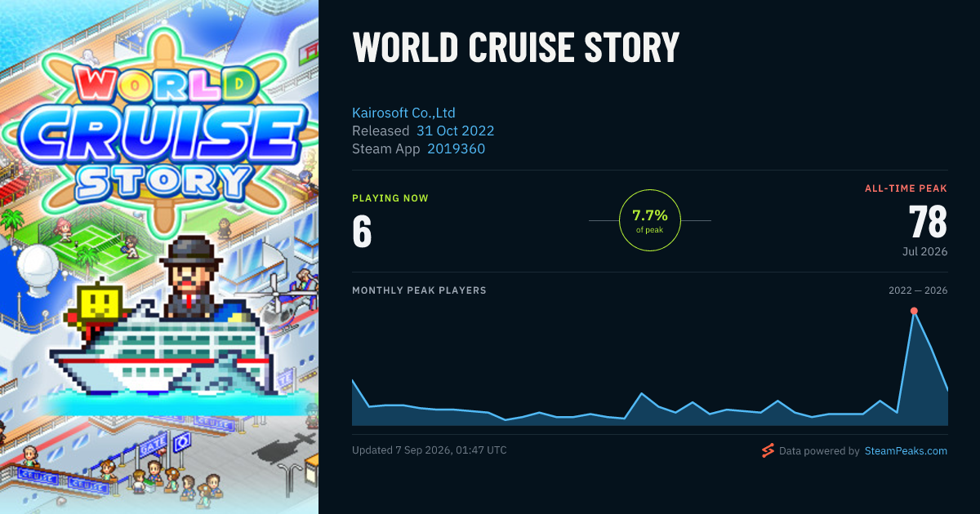Click the red peak marker on chart
980x514 pixels.
tap(914, 311)
